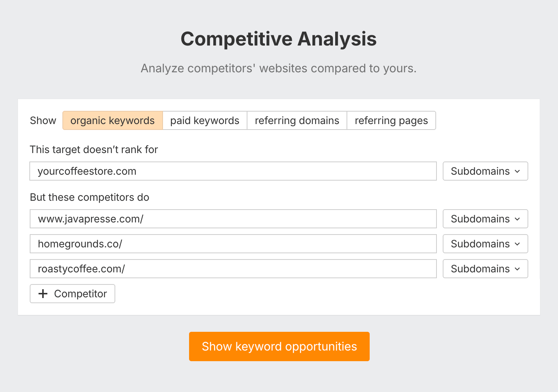The height and width of the screenshot is (392, 558).
Task: Select the www.javapresse.com competitor field
Action: 233,219
